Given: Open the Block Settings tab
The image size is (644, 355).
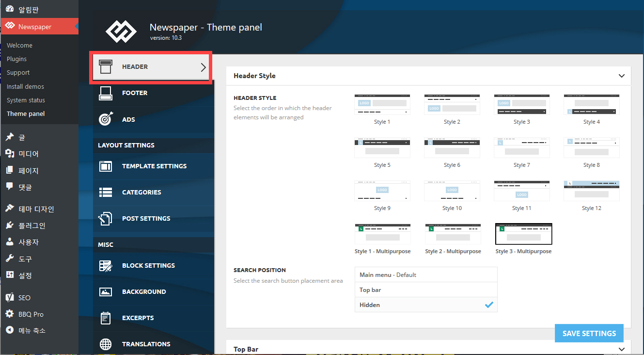Looking at the screenshot, I should pos(154,265).
